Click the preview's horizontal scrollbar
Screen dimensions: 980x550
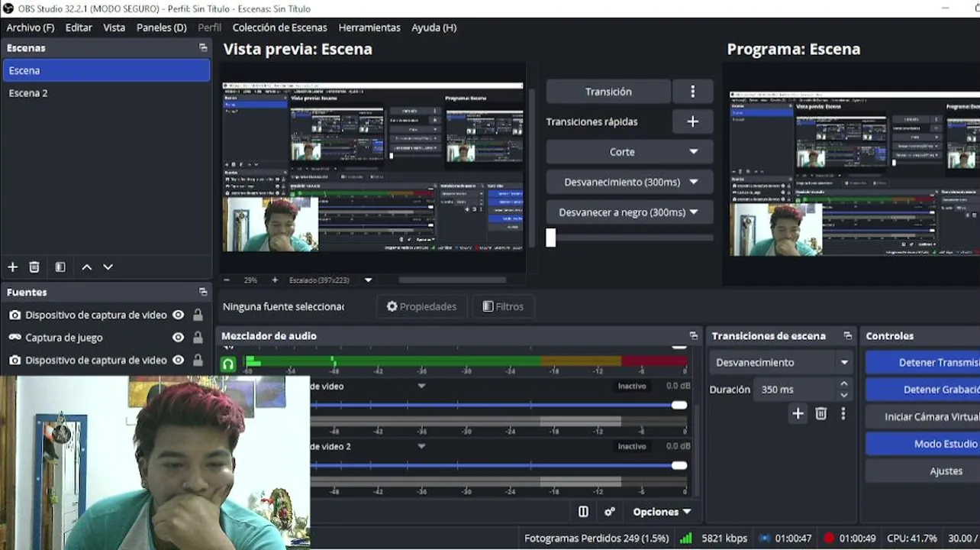pos(452,280)
